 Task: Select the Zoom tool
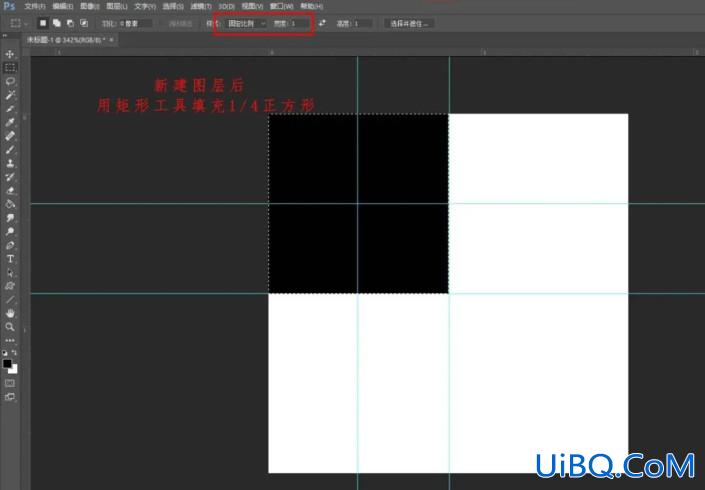(10, 327)
